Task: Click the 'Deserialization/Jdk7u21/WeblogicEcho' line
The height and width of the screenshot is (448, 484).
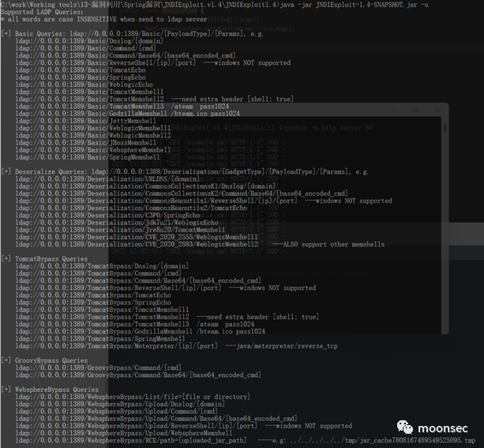Action: [x=117, y=223]
